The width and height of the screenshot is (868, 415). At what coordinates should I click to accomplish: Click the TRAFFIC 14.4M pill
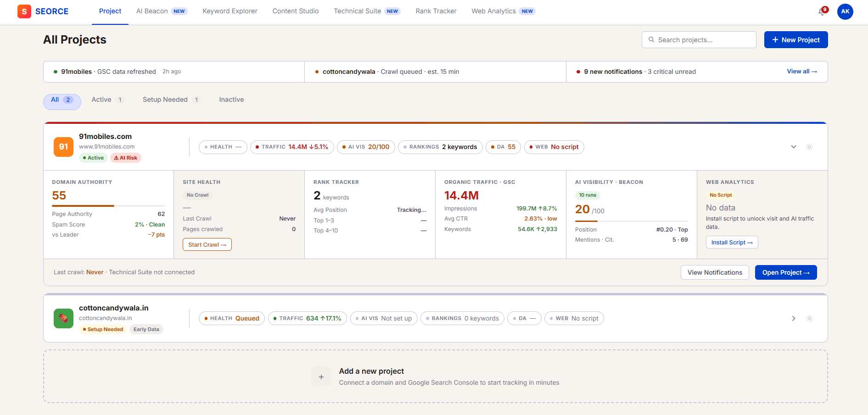click(292, 147)
